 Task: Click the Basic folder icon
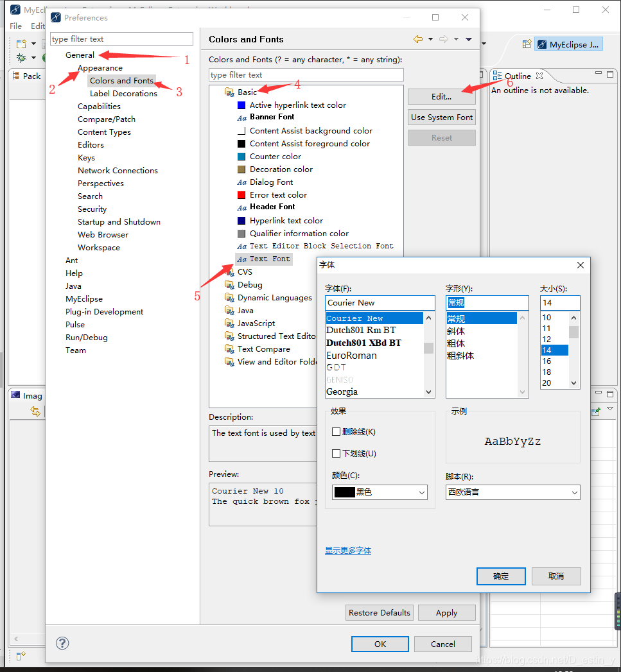pyautogui.click(x=229, y=92)
